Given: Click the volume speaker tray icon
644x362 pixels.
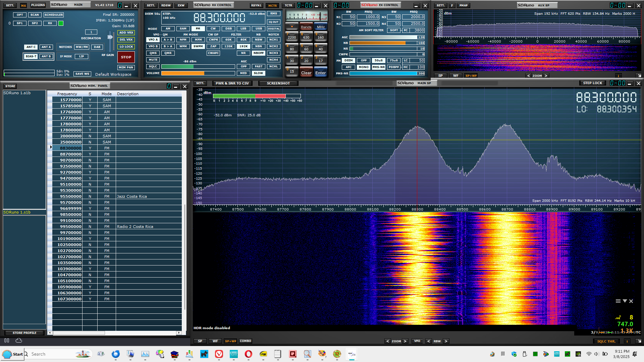Looking at the screenshot, I should tap(596, 354).
